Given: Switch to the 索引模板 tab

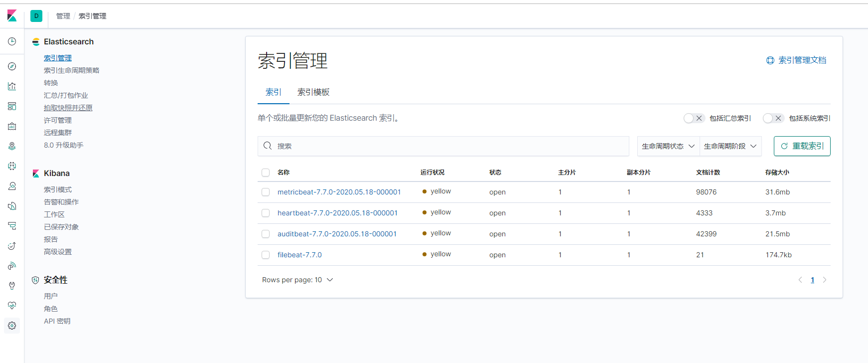Looking at the screenshot, I should (313, 92).
